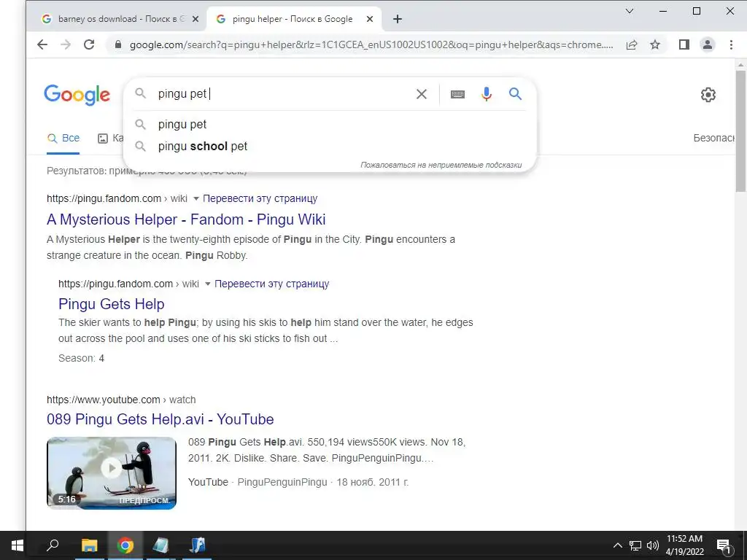This screenshot has height=560, width=747.
Task: Go back to the previous page
Action: tap(42, 44)
